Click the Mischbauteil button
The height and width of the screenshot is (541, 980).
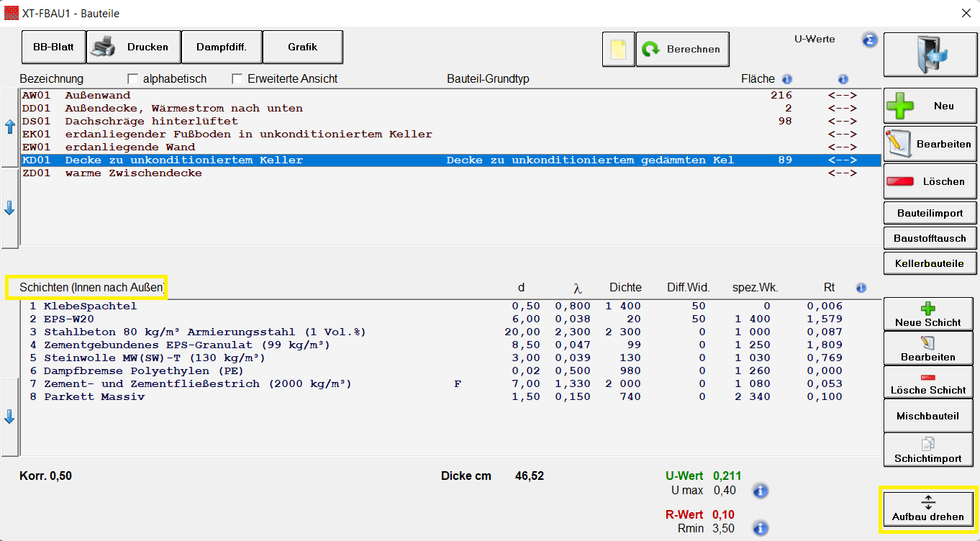928,416
